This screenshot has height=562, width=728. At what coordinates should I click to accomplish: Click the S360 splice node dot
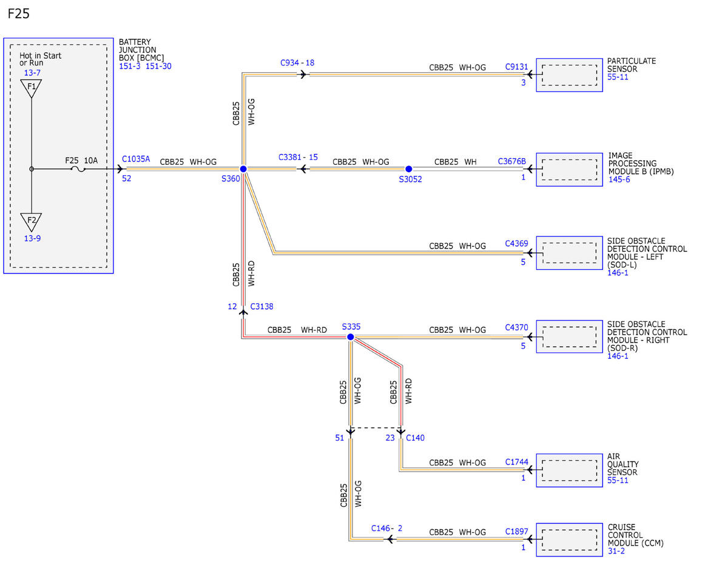click(x=243, y=169)
